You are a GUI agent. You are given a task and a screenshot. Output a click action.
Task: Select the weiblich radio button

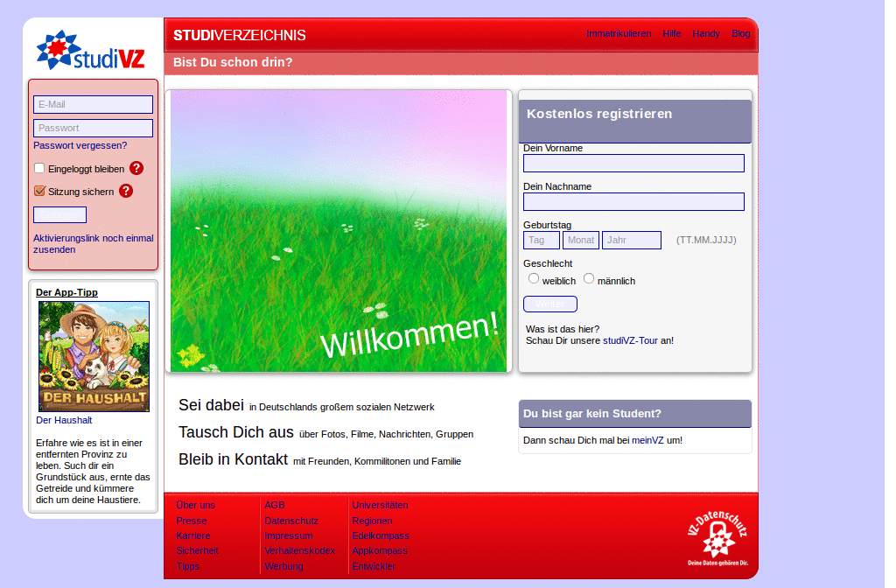[x=534, y=278]
